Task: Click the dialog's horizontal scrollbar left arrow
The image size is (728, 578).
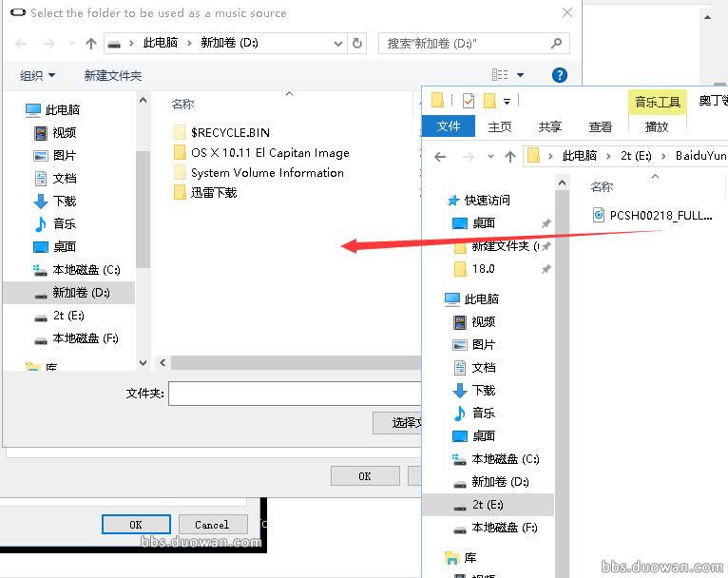Action: [163, 363]
